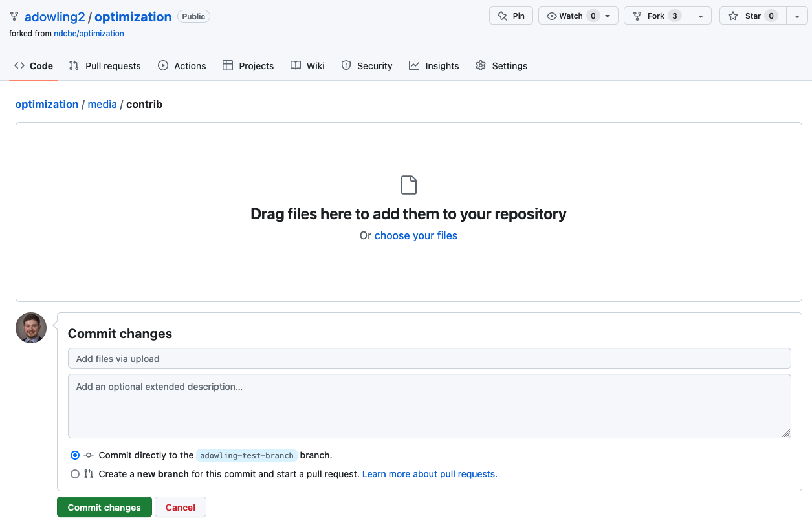Open the Watch dropdown
The image size is (812, 525).
[578, 16]
